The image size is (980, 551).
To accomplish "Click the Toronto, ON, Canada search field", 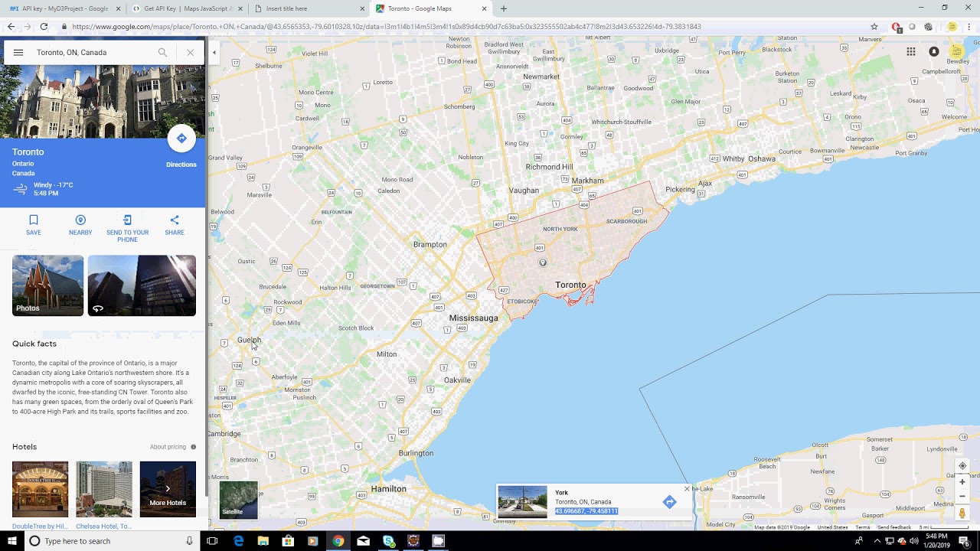I will (92, 53).
